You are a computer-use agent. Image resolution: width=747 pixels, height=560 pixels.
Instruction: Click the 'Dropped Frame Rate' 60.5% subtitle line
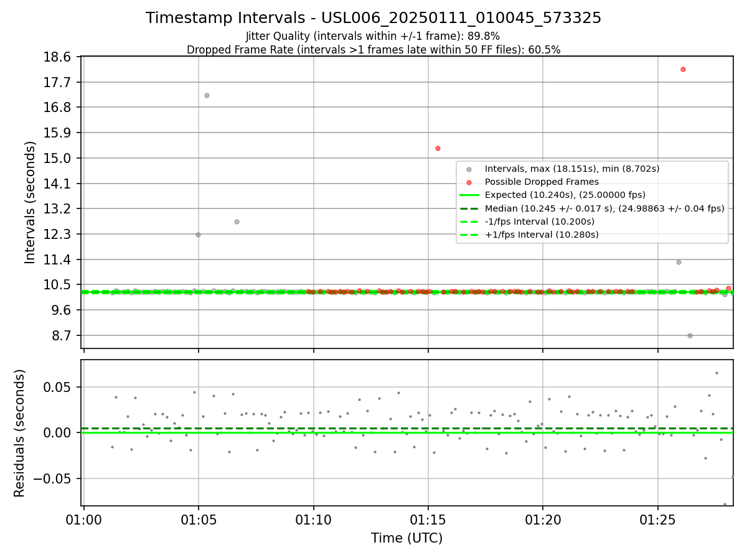374,50
